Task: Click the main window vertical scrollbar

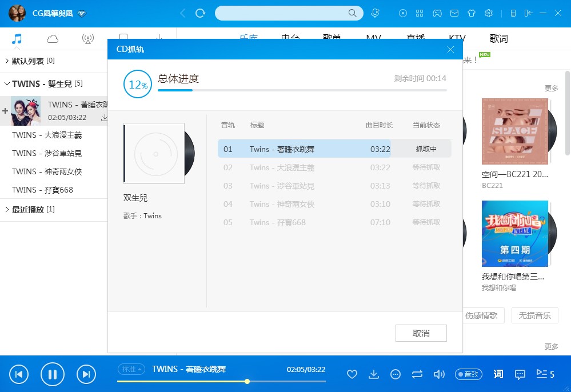Action: tap(568, 113)
